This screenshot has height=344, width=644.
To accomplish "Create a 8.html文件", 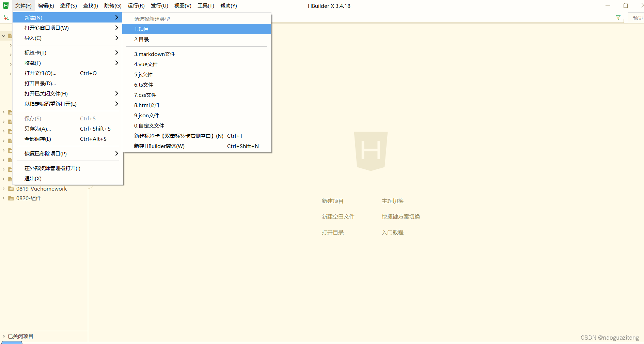I will click(x=197, y=105).
